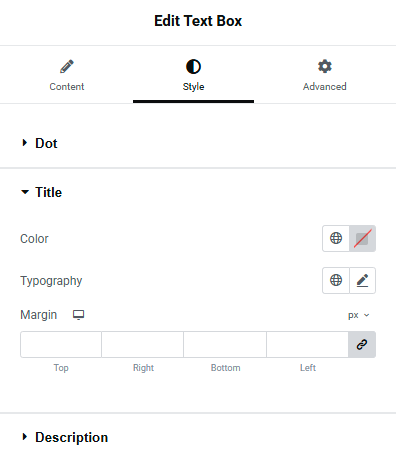Viewport: 396px width, 476px height.
Task: Open the px unit dropdown for Margin
Action: (x=359, y=315)
